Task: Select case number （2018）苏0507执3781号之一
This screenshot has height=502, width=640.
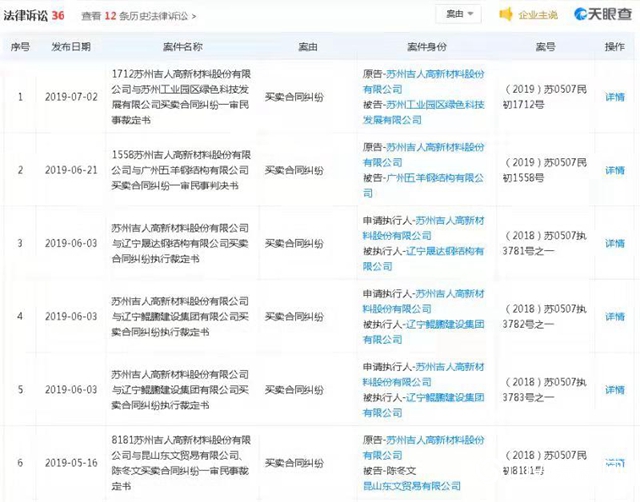Action: click(x=544, y=243)
